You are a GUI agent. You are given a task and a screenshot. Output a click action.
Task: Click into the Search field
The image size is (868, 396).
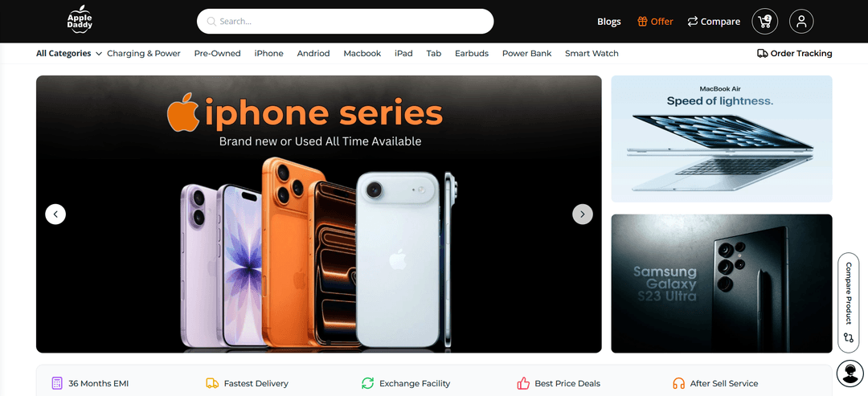(345, 22)
